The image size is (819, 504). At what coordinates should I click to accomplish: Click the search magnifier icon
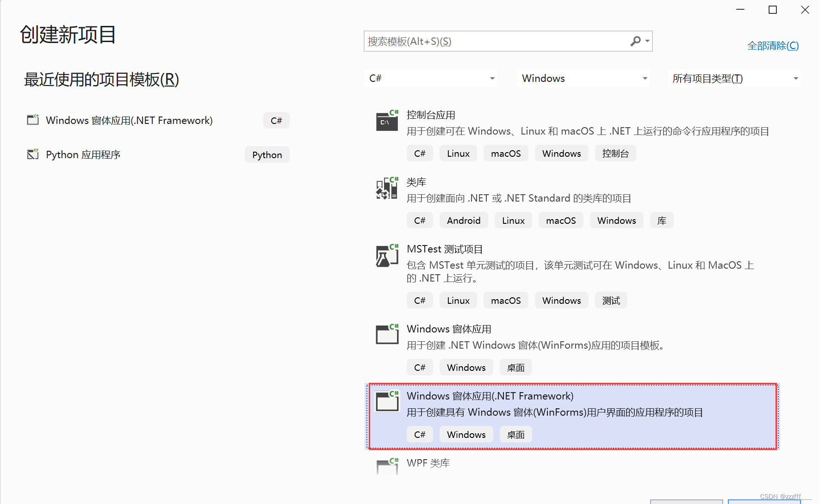[635, 41]
